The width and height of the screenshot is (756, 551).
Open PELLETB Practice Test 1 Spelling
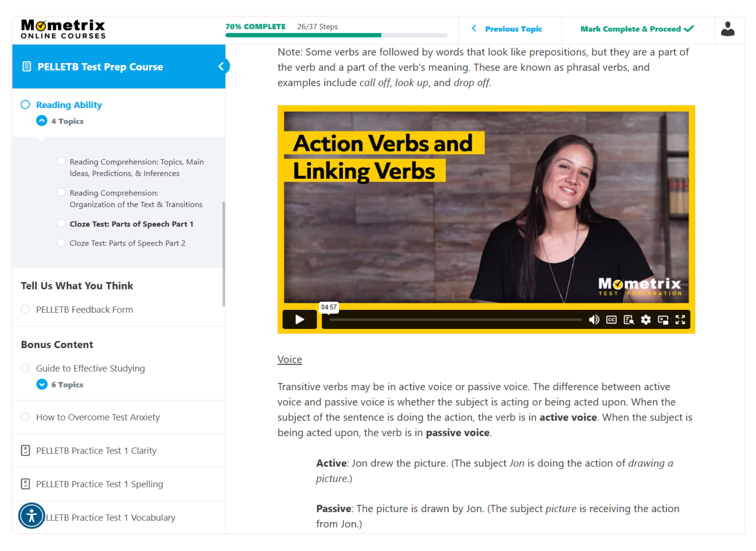pos(119,484)
